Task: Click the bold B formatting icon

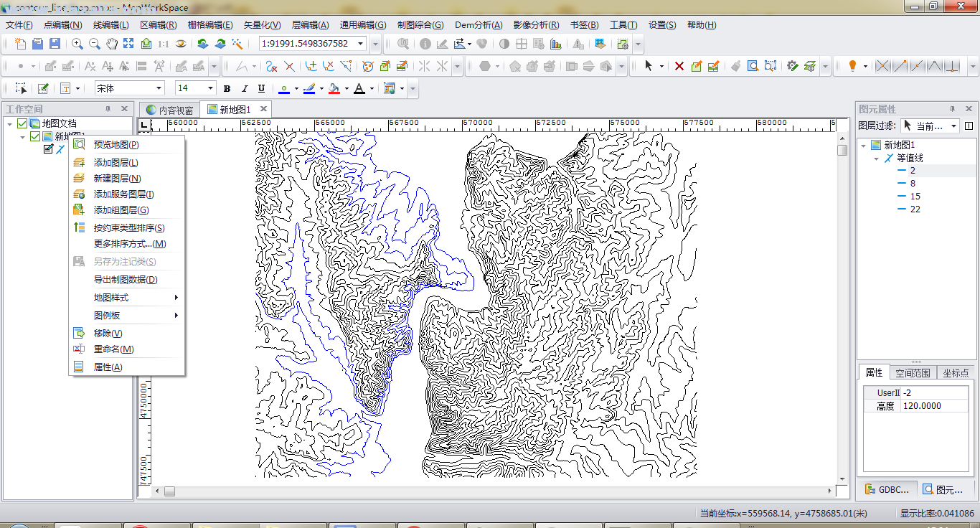Action: pos(227,89)
